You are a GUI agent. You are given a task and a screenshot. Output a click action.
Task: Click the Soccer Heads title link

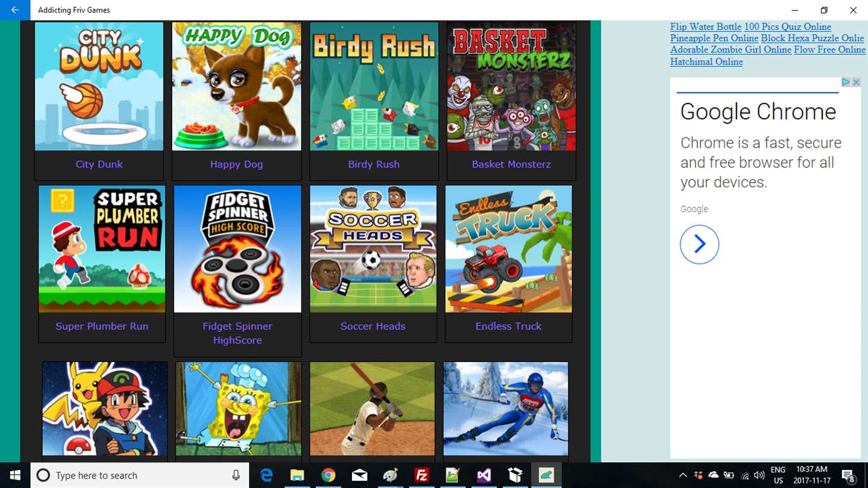click(373, 326)
